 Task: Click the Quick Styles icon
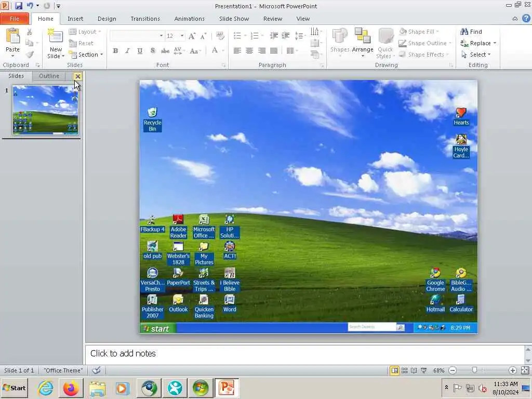[385, 36]
